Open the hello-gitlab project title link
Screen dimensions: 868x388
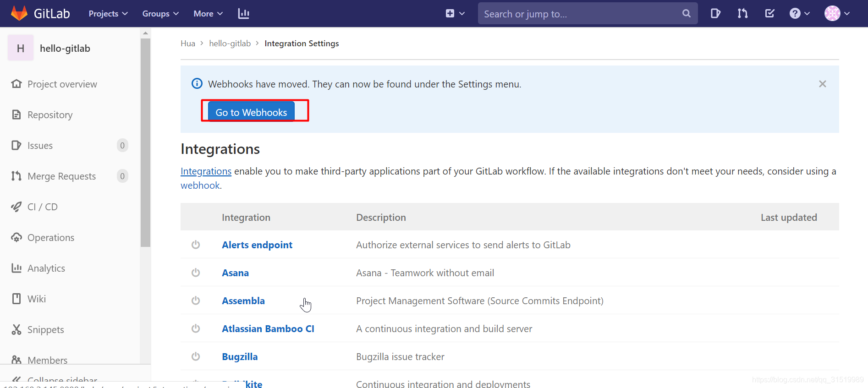(x=65, y=48)
